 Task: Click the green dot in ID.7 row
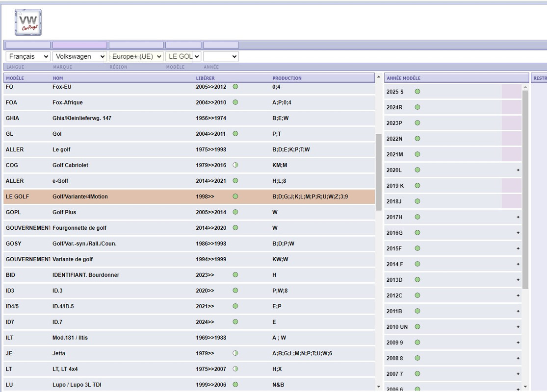click(235, 322)
